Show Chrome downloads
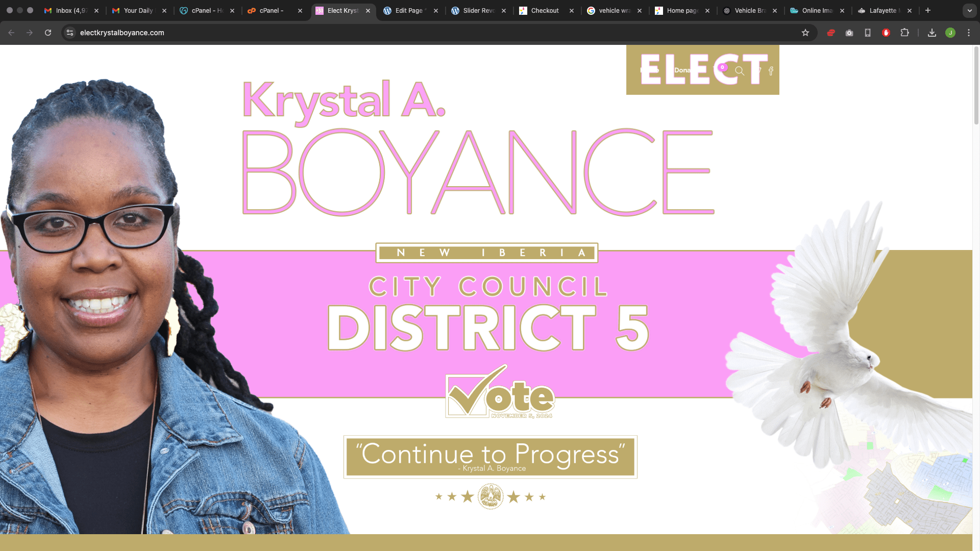 (x=932, y=33)
